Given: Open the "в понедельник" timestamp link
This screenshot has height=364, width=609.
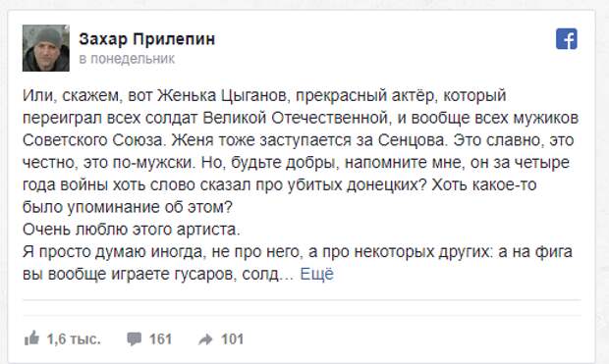Looking at the screenshot, I should (127, 59).
